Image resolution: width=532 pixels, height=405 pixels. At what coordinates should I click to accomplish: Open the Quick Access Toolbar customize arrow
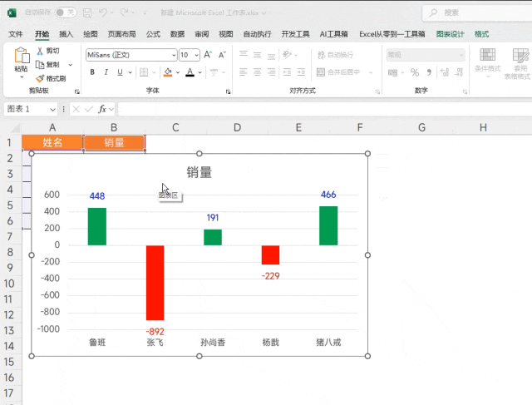point(145,13)
